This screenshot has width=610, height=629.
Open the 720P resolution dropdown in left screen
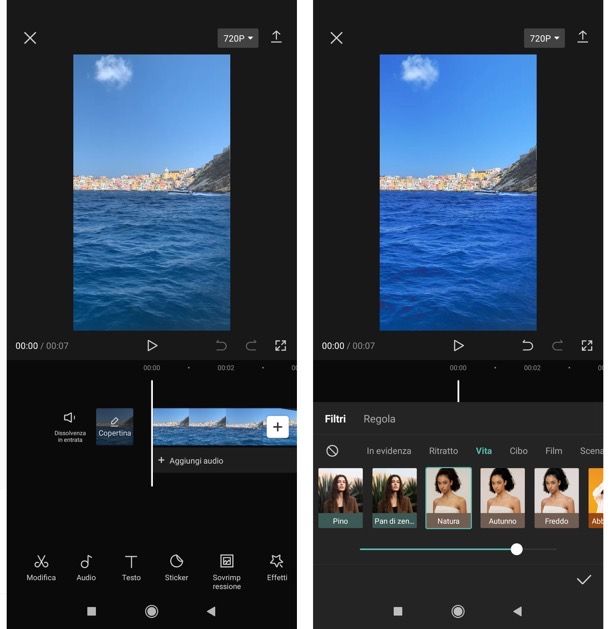238,38
